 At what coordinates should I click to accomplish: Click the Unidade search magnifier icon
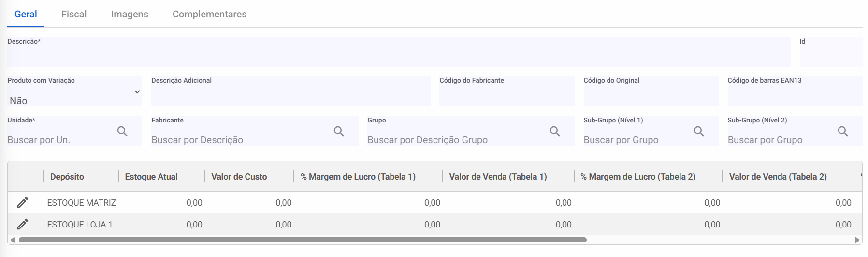pos(123,132)
